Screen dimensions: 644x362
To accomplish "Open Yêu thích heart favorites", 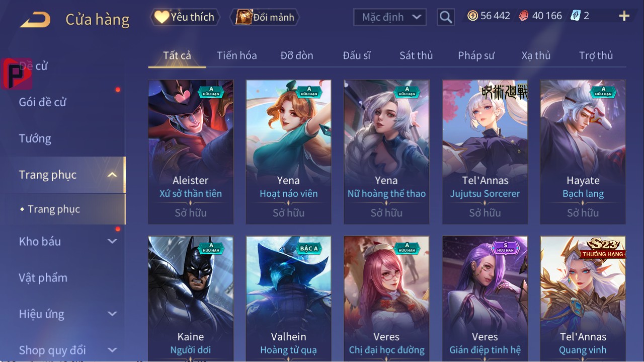I will point(185,17).
